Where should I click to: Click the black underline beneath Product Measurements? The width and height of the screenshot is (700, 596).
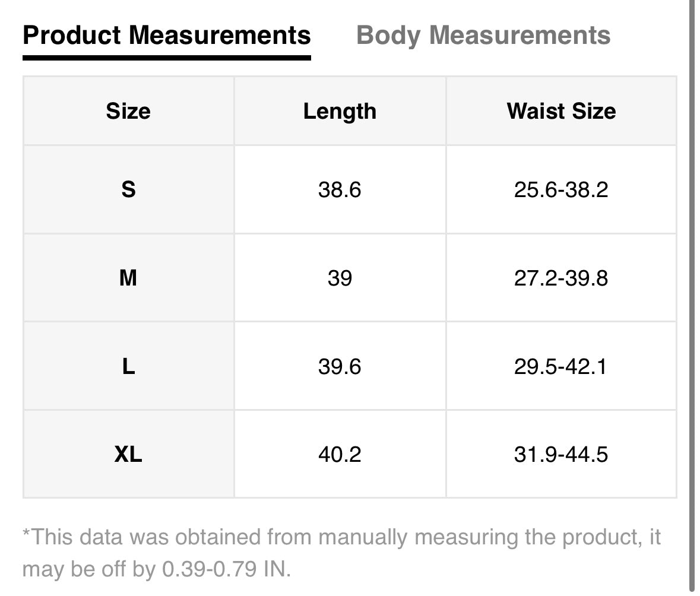(x=167, y=58)
